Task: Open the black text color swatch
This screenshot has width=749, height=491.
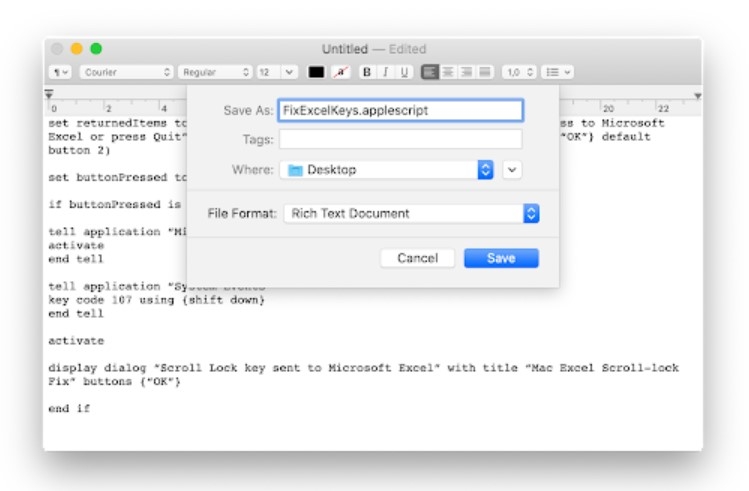Action: [316, 72]
